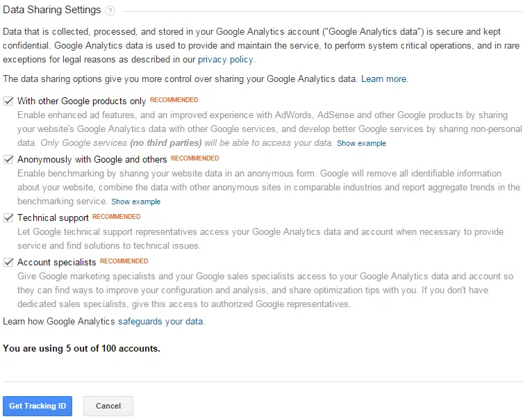Select the Anonymously with Google and others label

92,160
